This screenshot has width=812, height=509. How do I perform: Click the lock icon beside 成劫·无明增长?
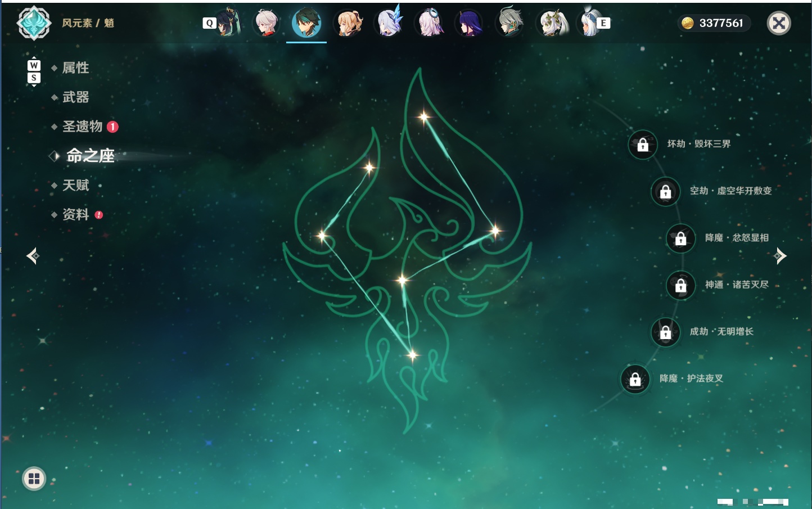click(665, 332)
